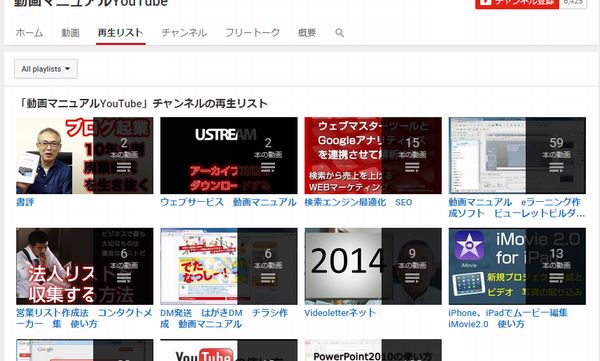Click the playlist icon on the DM発送 thumbnail
Image resolution: width=600 pixels, height=361 pixels.
pos(268,278)
